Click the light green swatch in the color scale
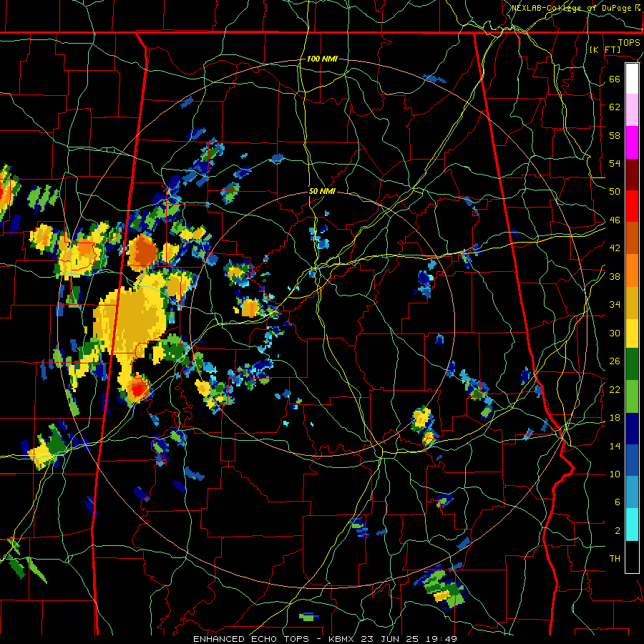Image resolution: width=644 pixels, height=644 pixels. (x=632, y=396)
